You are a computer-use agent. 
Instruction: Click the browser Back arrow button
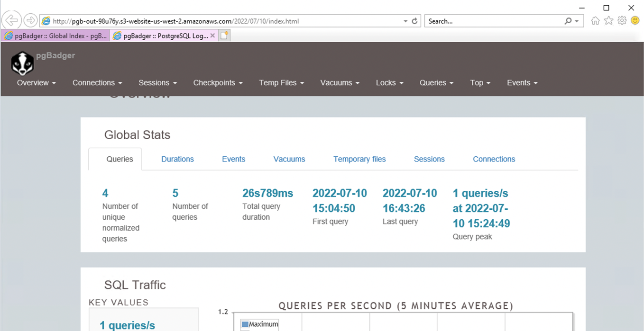pos(11,20)
